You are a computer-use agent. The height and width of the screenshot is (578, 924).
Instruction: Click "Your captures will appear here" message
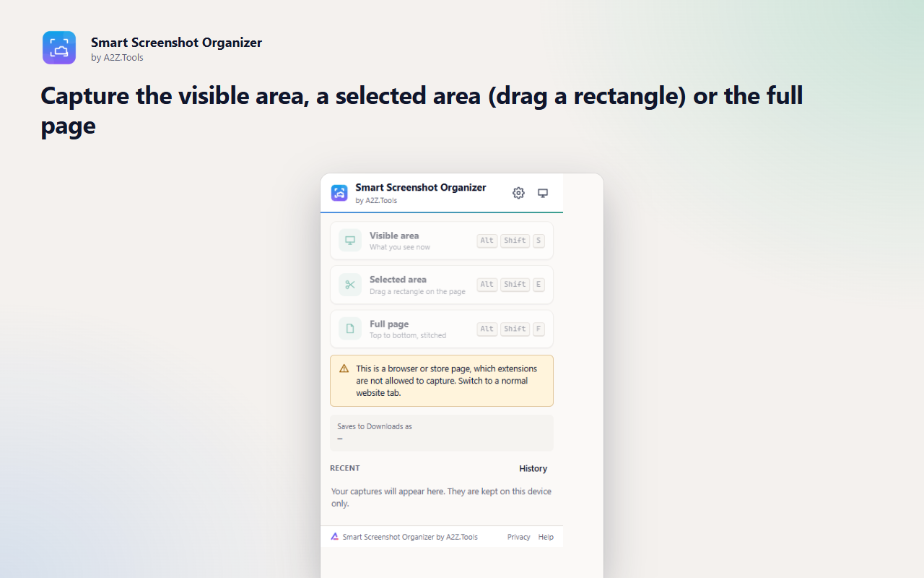pos(441,497)
